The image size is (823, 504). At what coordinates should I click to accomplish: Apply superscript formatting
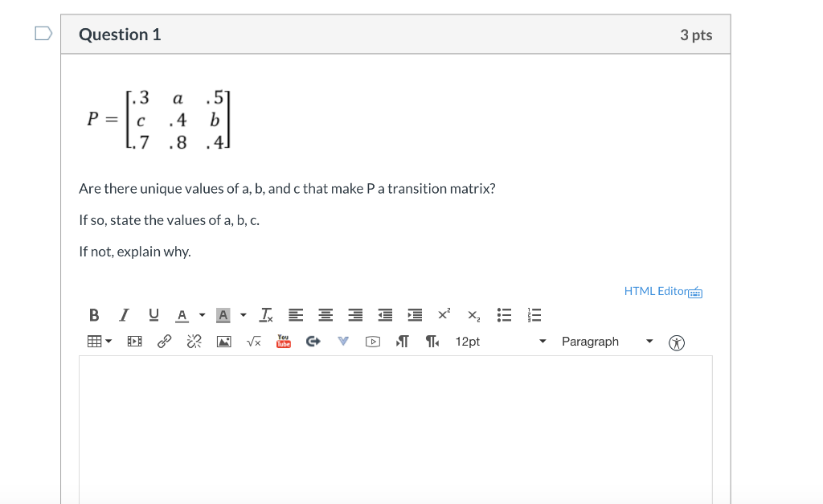point(444,314)
